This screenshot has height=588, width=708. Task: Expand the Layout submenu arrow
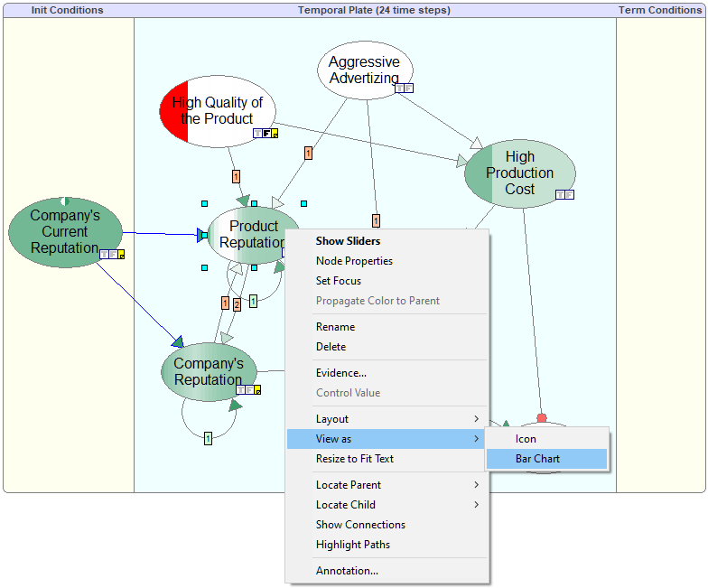(477, 419)
